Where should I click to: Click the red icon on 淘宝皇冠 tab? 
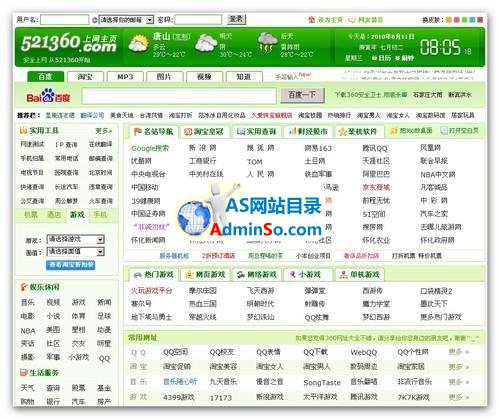(x=188, y=132)
